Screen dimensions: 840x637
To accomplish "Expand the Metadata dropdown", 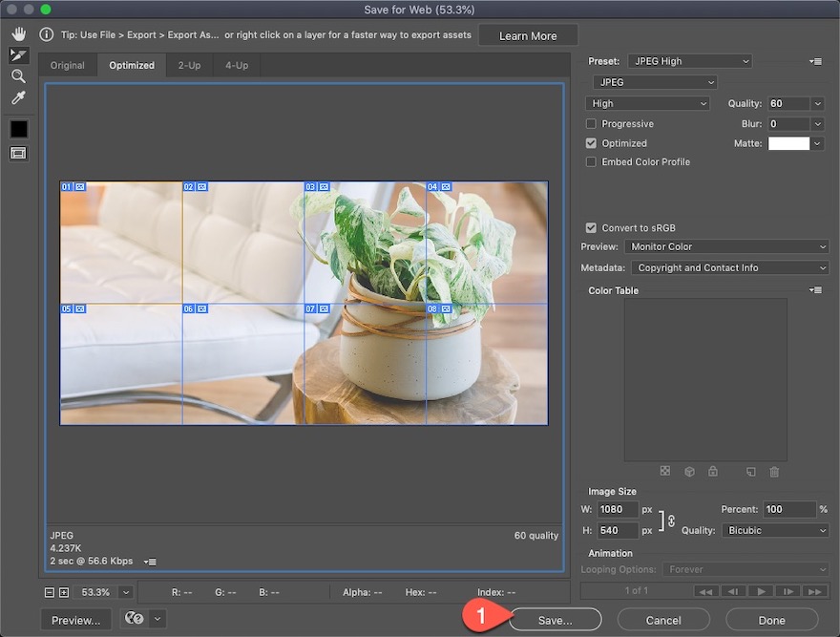I will coord(729,268).
